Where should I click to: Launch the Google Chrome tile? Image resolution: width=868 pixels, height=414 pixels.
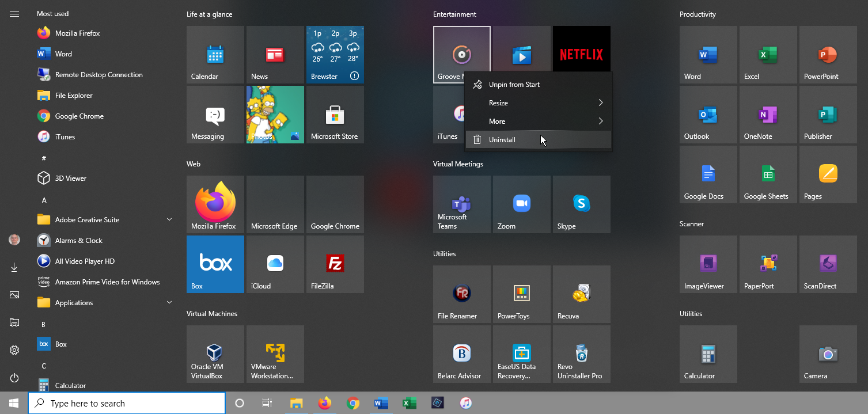click(335, 204)
